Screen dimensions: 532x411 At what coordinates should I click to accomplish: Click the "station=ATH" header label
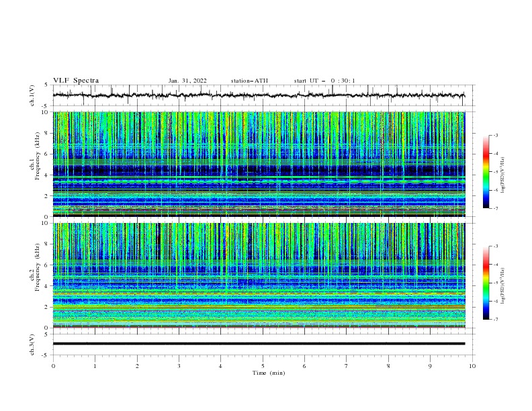coord(249,81)
